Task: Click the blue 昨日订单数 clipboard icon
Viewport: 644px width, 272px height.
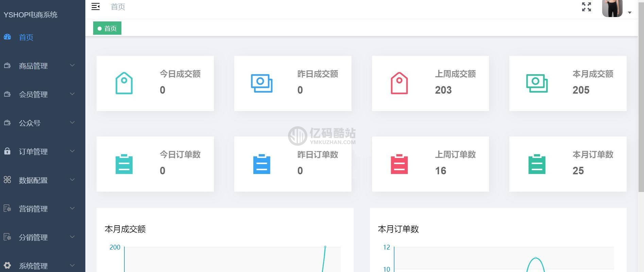Action: click(262, 164)
